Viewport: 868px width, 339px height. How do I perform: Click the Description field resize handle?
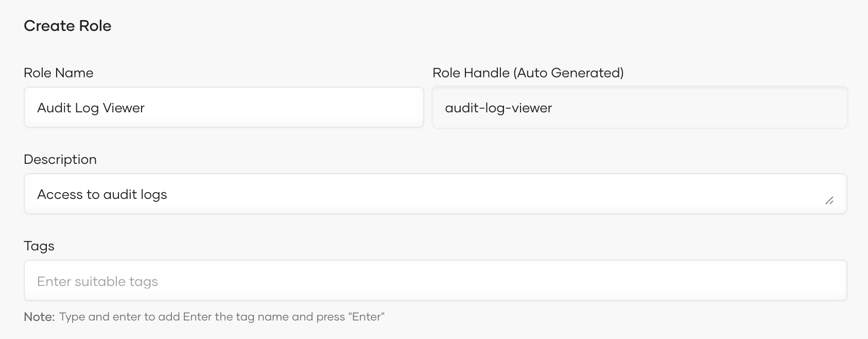tap(829, 201)
